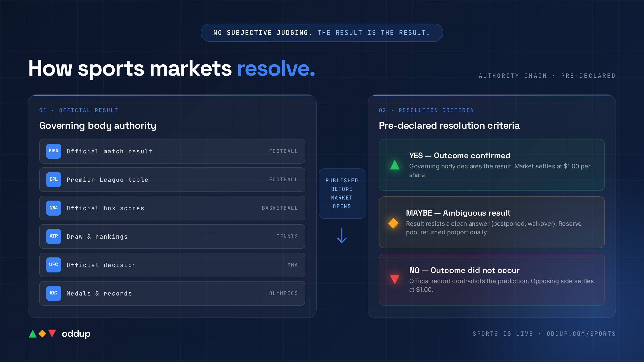The width and height of the screenshot is (644, 362).
Task: Click green triangle in oddup logo
Action: point(33,334)
